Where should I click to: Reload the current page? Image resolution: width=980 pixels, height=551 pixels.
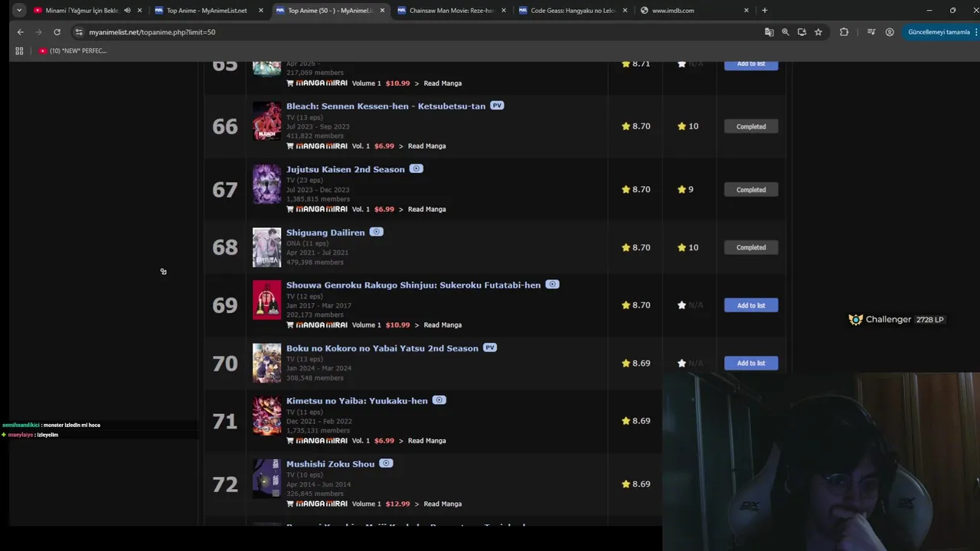click(57, 32)
